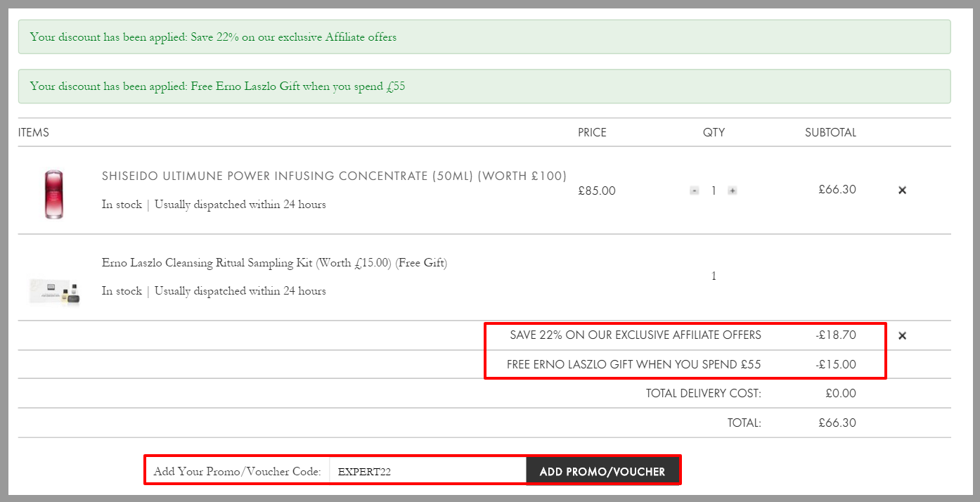Increase Shiseido Ultimune quantity by one
This screenshot has width=980, height=502.
click(732, 191)
